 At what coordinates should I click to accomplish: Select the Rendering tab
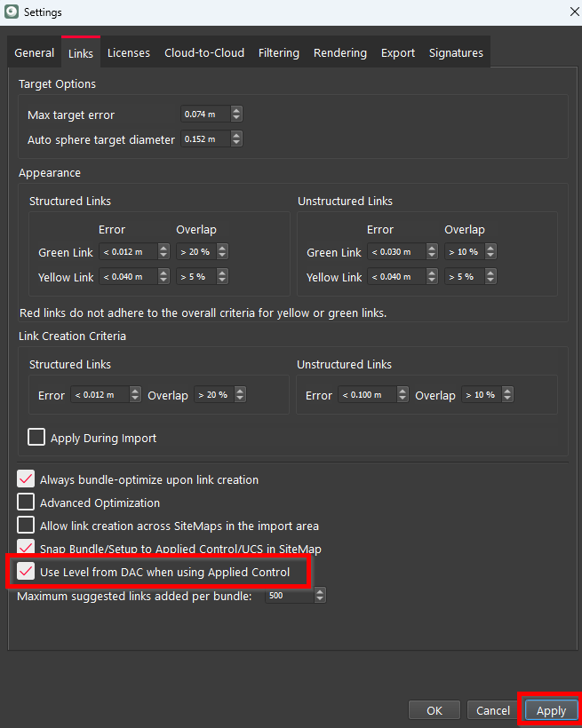339,53
